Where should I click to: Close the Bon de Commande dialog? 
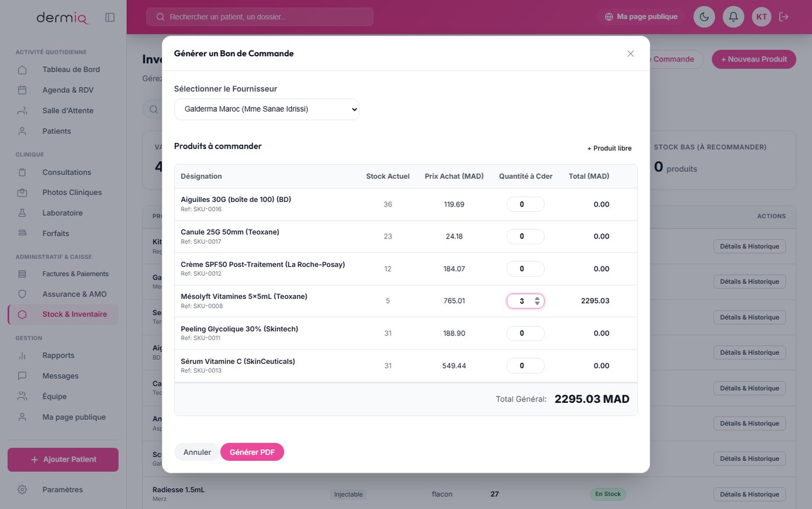[x=630, y=53]
